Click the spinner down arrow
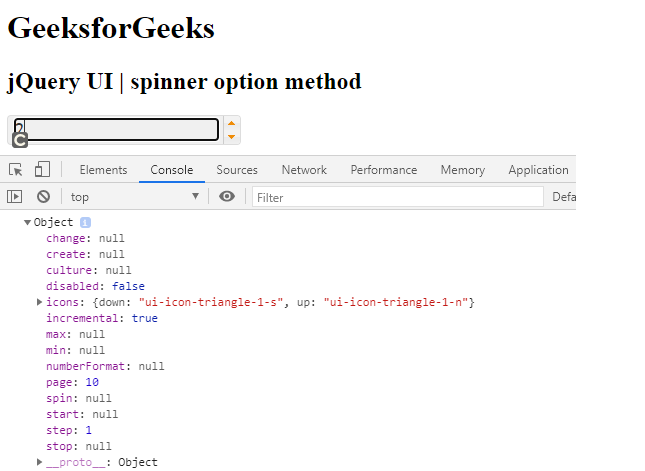The image size is (645, 471). point(232,137)
